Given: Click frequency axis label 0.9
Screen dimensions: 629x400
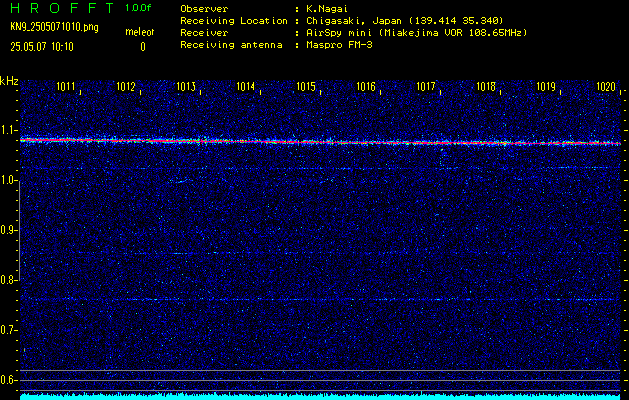Looking at the screenshot, I should 8,230.
